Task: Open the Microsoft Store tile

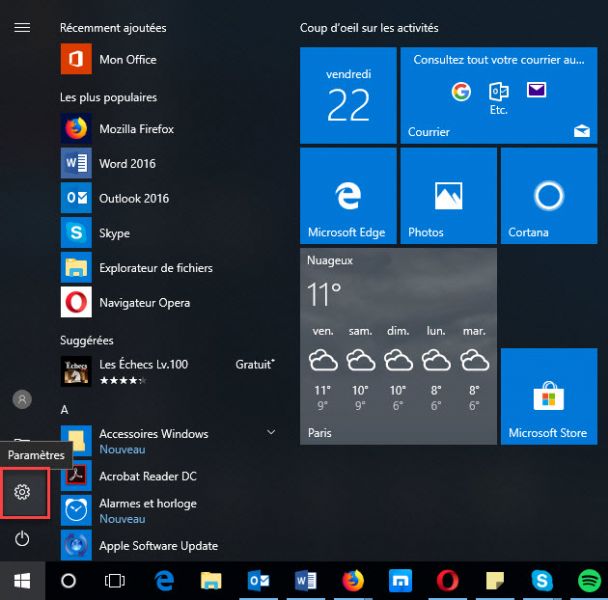Action: (x=549, y=396)
